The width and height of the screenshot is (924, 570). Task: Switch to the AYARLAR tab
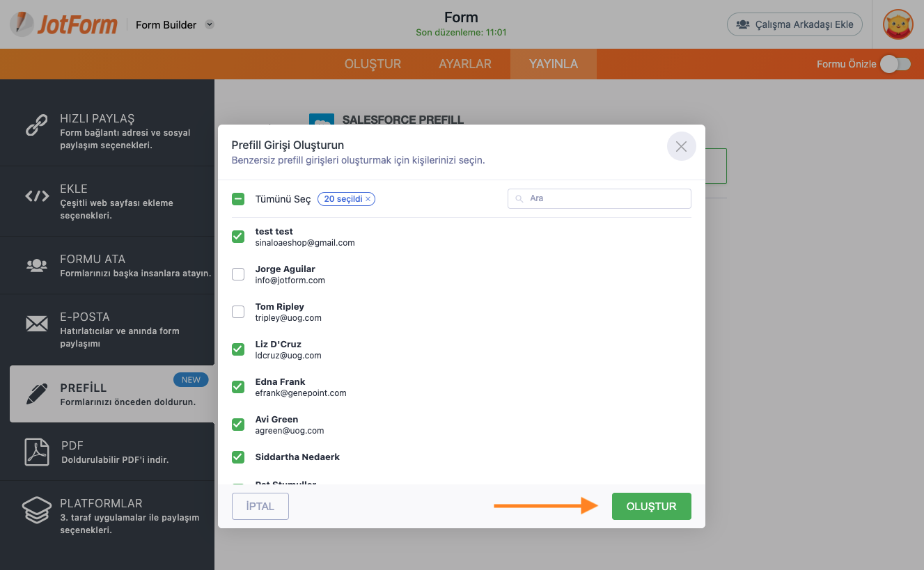[465, 64]
